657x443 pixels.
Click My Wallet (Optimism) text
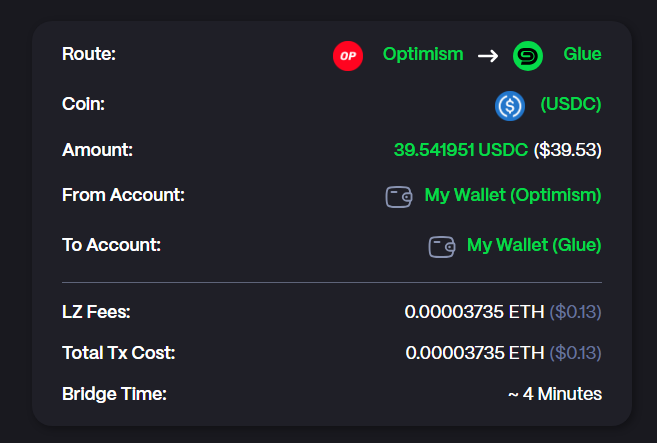[513, 195]
